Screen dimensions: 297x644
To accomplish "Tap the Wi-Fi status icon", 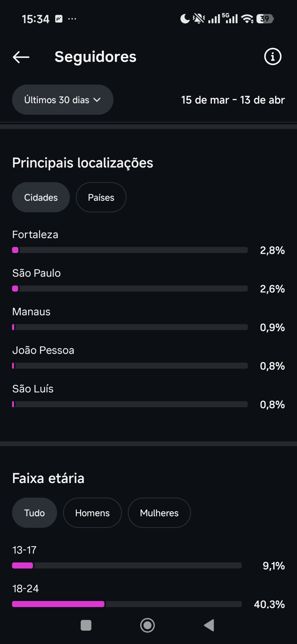I will coord(247,19).
